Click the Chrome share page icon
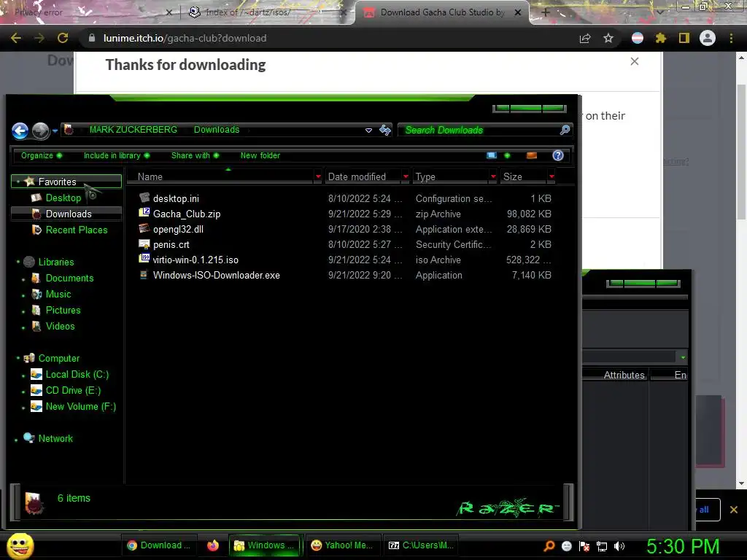This screenshot has height=560, width=747. pyautogui.click(x=585, y=38)
